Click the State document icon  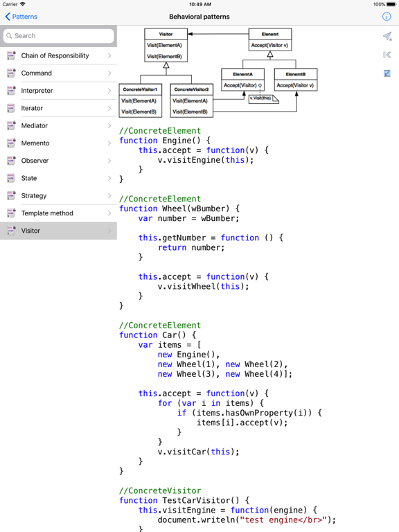coord(11,178)
